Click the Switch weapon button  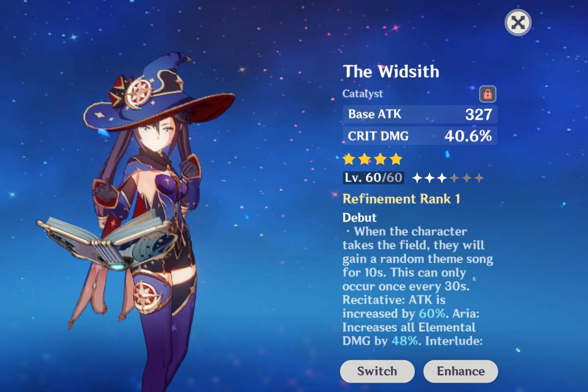pyautogui.click(x=377, y=371)
